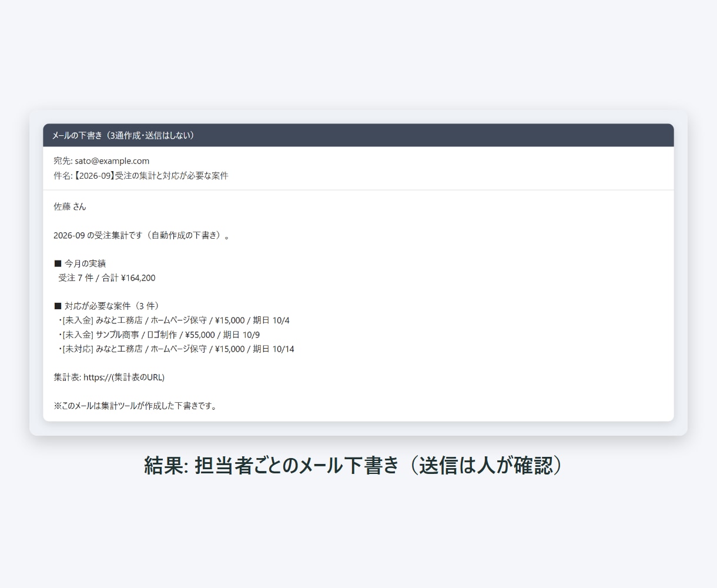This screenshot has width=717, height=588.
Task: Click the recipient line 宛先: sato@example.com
Action: 101,161
